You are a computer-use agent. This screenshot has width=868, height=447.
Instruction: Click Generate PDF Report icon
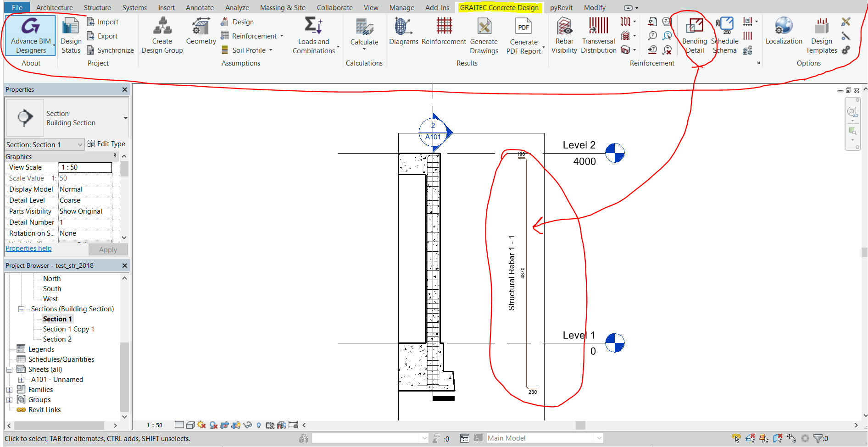pyautogui.click(x=523, y=28)
